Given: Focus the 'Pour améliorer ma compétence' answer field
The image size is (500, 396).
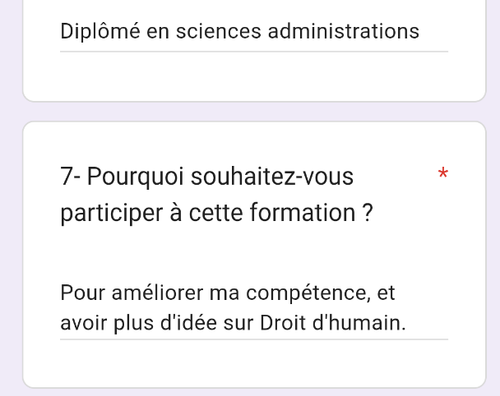Looking at the screenshot, I should point(254,308).
